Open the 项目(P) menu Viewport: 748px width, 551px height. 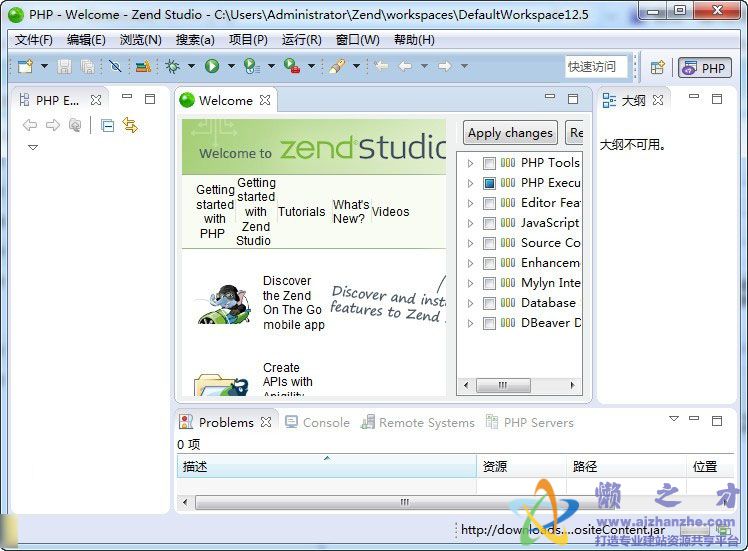(x=248, y=40)
